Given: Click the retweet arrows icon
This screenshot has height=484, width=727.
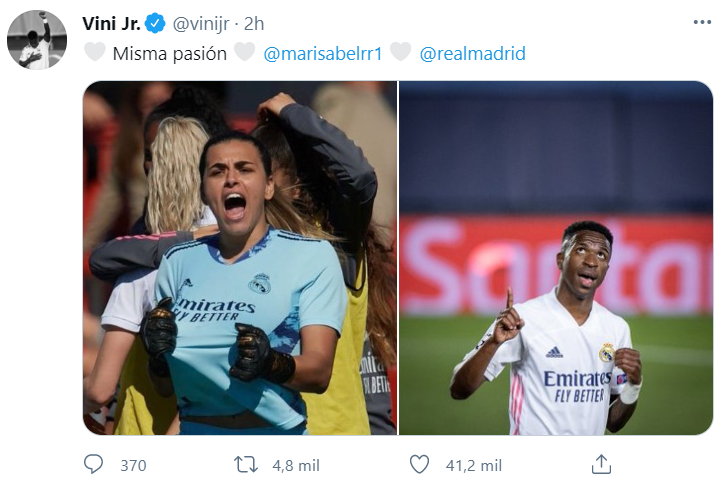Looking at the screenshot, I should (x=246, y=465).
